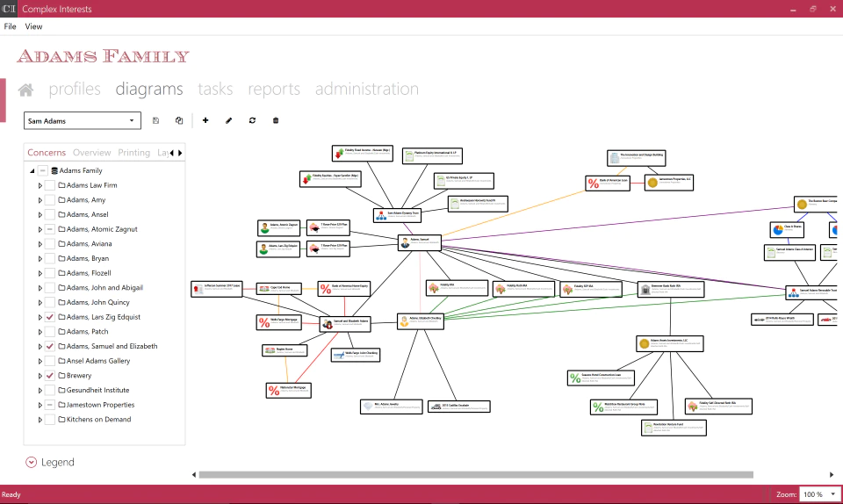The image size is (843, 504).
Task: Open the File menu
Action: [11, 26]
